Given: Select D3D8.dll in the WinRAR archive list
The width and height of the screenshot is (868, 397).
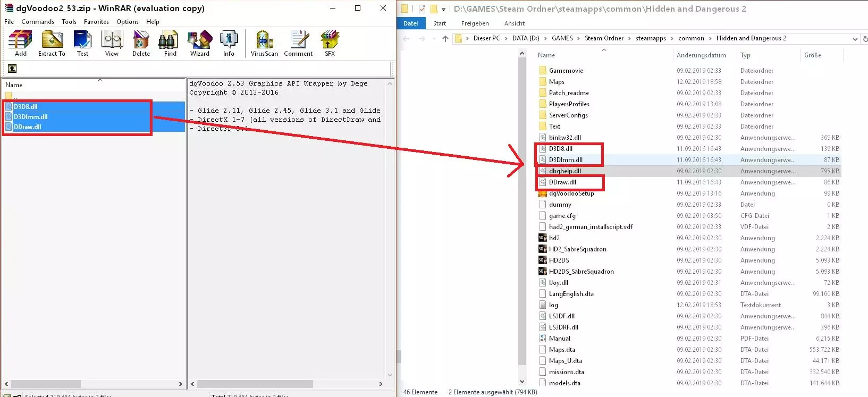Looking at the screenshot, I should tap(94, 107).
